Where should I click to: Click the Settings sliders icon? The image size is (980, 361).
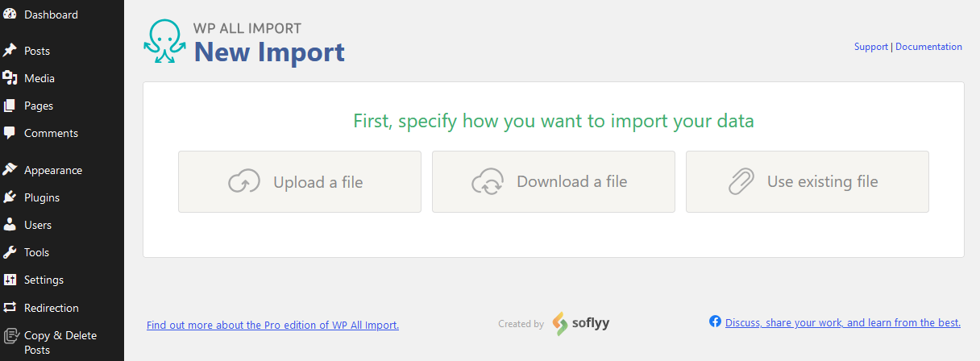pos(10,280)
